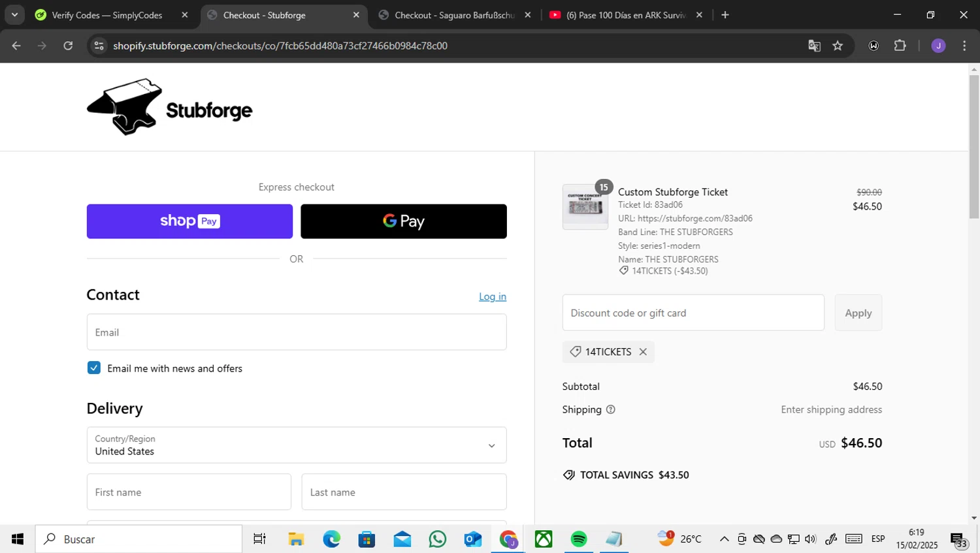Focus the Last name field
Viewport: 980px width, 553px height.
(404, 492)
